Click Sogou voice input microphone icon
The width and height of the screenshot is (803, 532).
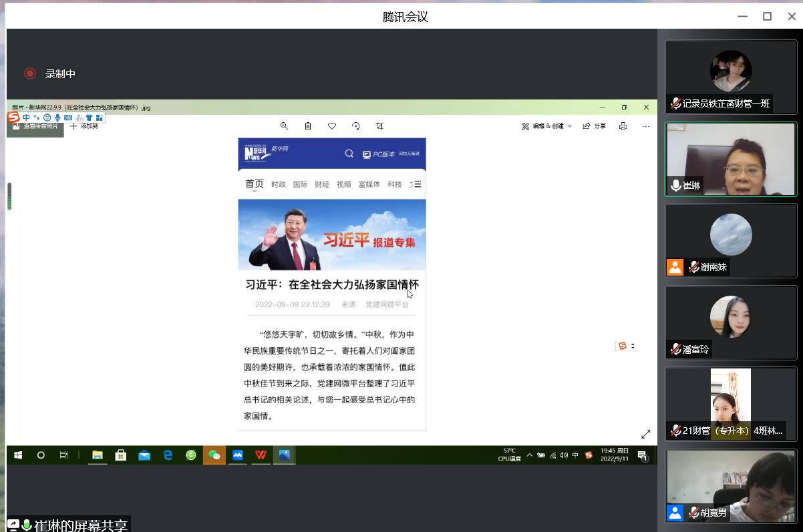(57, 117)
